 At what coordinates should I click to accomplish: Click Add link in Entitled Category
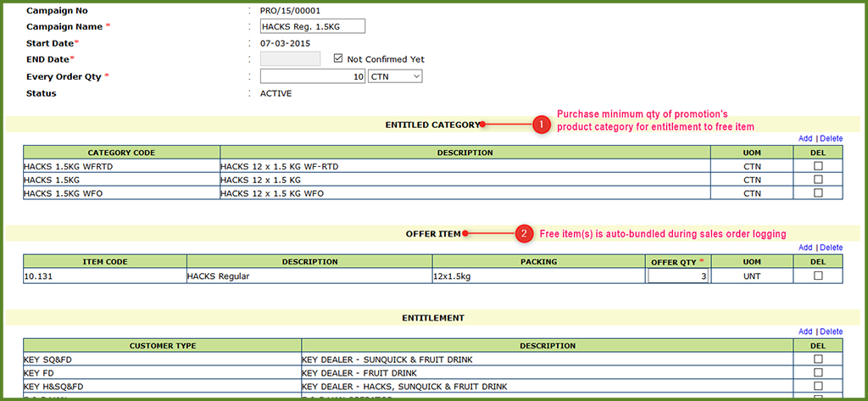805,138
